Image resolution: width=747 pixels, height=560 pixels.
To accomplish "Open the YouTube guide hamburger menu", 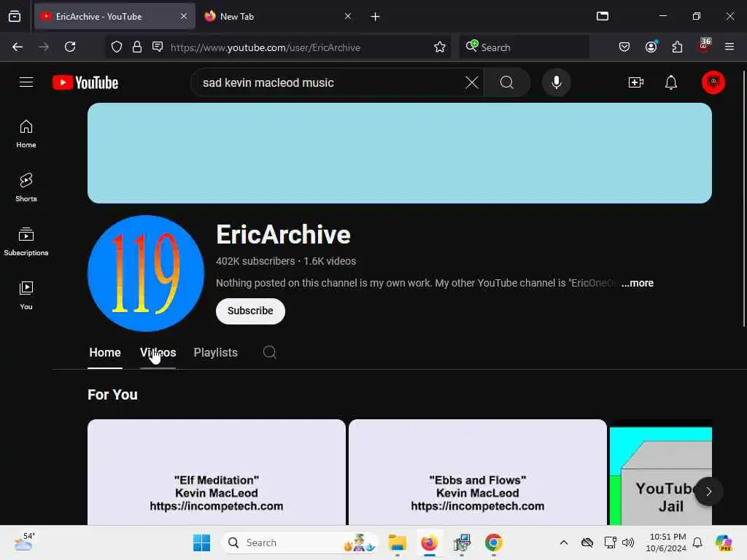I will coord(26,82).
